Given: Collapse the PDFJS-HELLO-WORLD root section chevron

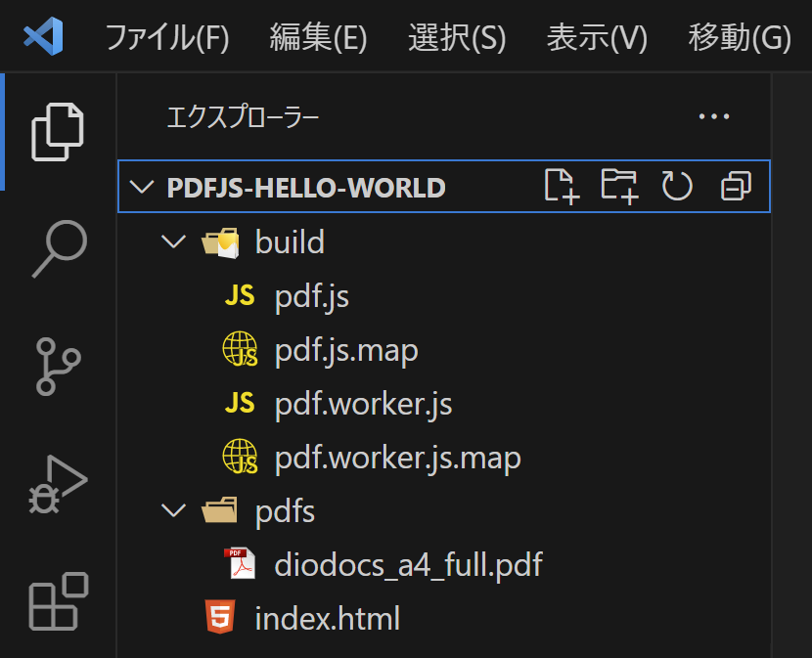Looking at the screenshot, I should pyautogui.click(x=142, y=187).
